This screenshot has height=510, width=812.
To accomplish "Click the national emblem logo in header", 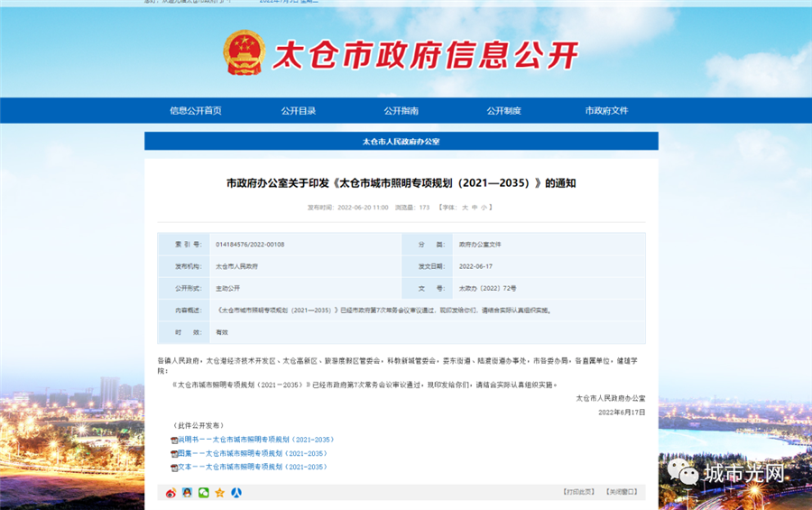I will click(x=244, y=52).
